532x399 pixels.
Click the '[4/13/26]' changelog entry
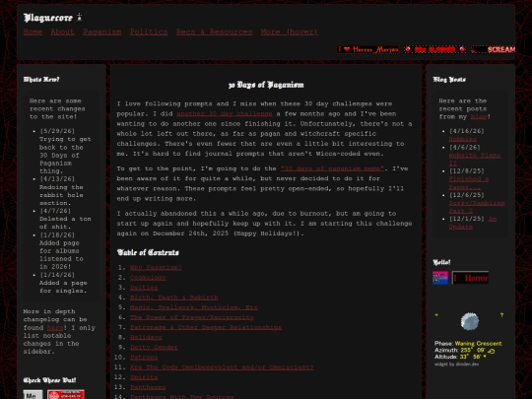[x=62, y=191]
